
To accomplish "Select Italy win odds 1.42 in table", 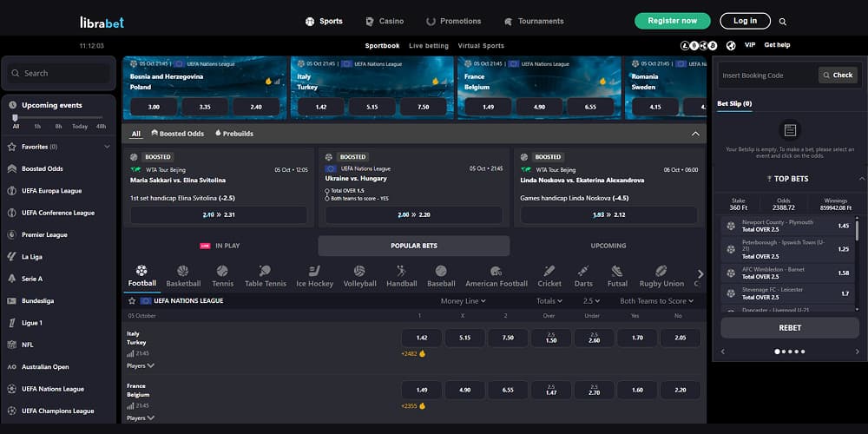I will point(422,338).
